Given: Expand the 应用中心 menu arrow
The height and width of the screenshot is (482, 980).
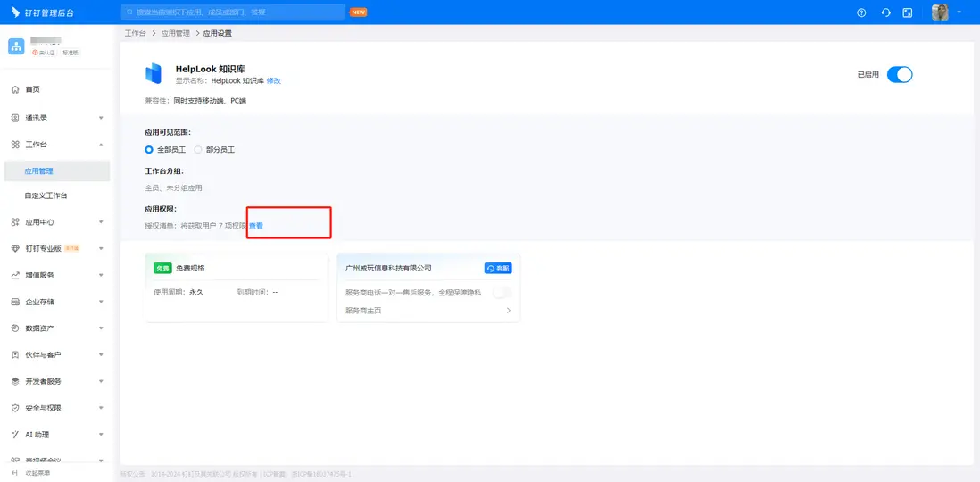Looking at the screenshot, I should point(101,222).
